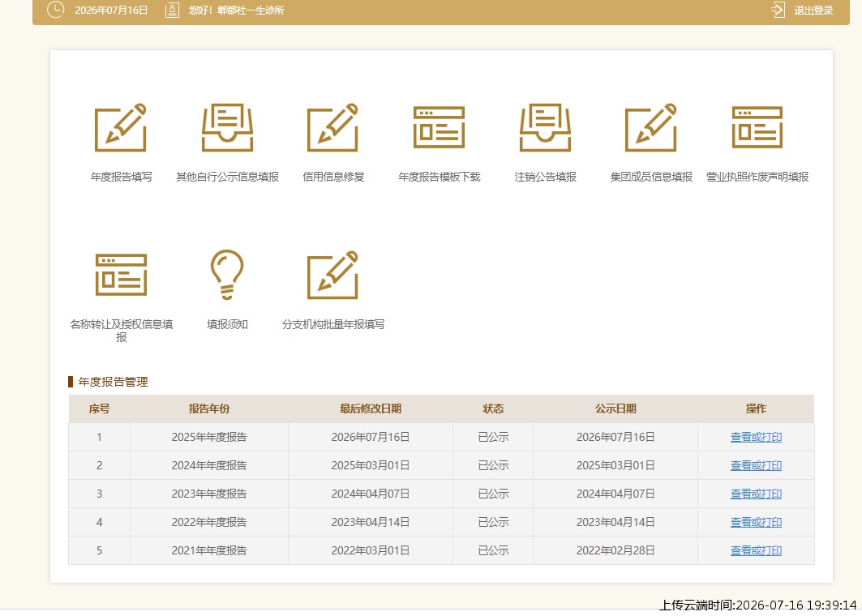
Task: Open the 注销公告填报 icon
Action: 546,127
